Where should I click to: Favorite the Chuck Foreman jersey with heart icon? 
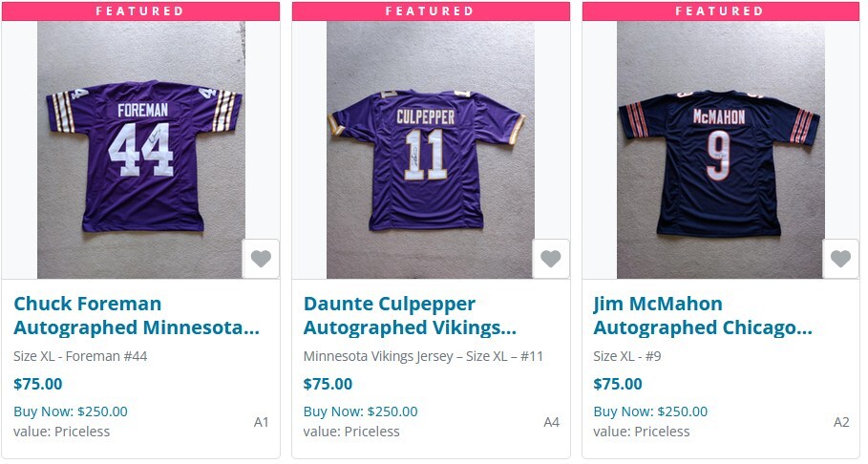click(261, 259)
